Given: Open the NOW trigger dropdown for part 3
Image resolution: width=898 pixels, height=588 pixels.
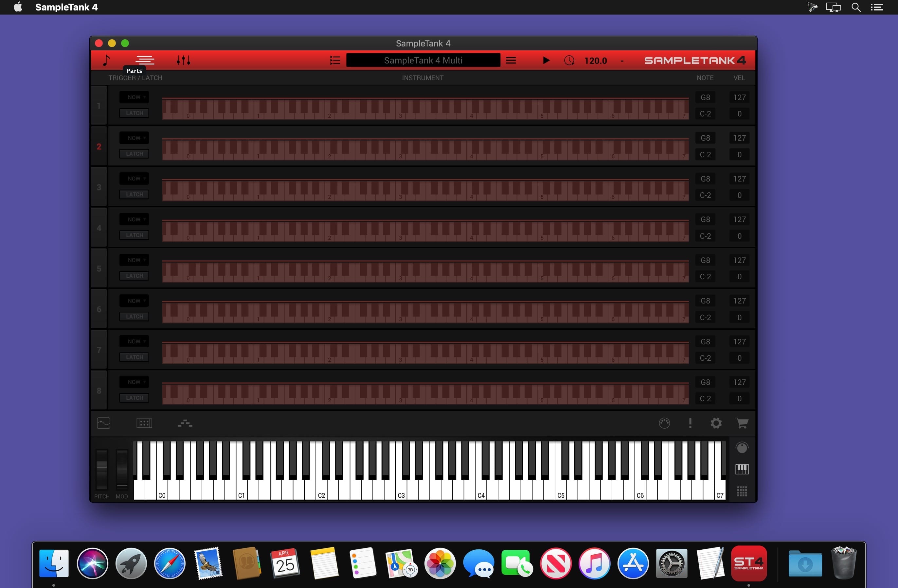Looking at the screenshot, I should pos(134,179).
